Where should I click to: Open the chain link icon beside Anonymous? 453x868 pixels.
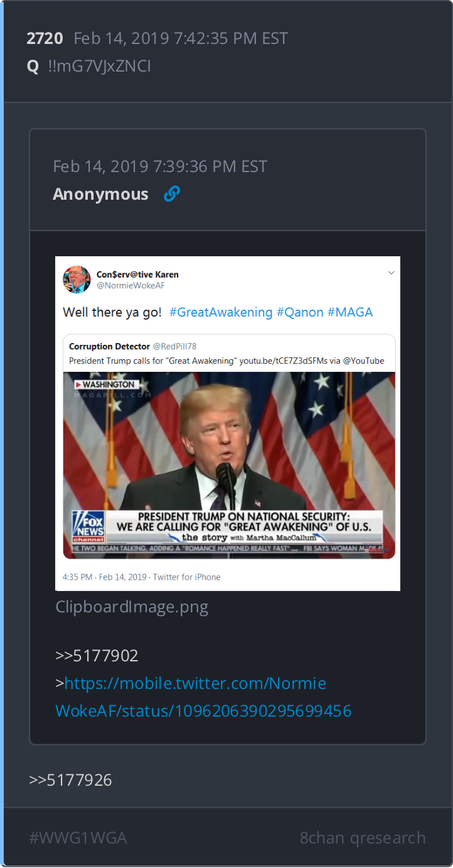[172, 194]
